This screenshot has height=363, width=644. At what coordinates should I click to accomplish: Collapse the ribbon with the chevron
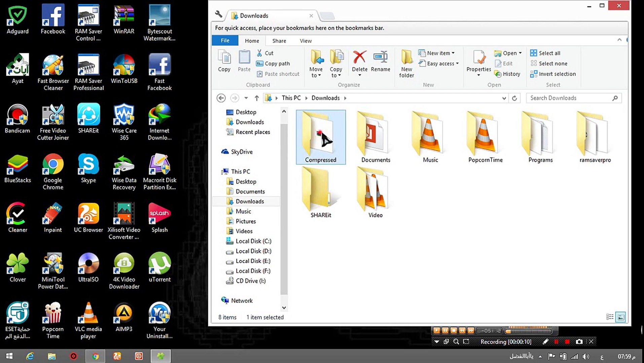coord(619,40)
